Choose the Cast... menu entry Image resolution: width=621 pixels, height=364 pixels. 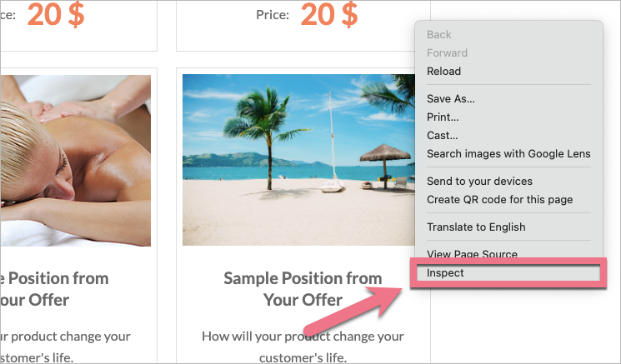(x=442, y=135)
